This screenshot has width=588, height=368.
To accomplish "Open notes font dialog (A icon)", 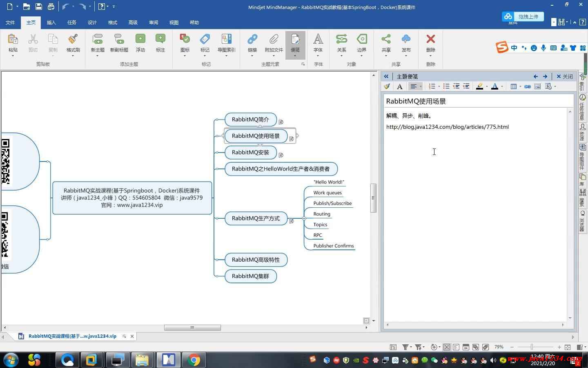I will pos(400,86).
